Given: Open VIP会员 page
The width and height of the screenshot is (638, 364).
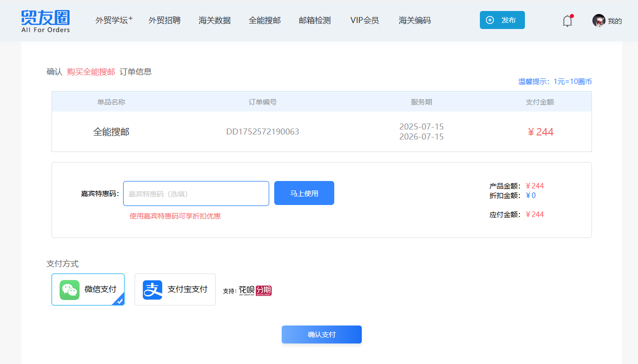Looking at the screenshot, I should pos(365,20).
